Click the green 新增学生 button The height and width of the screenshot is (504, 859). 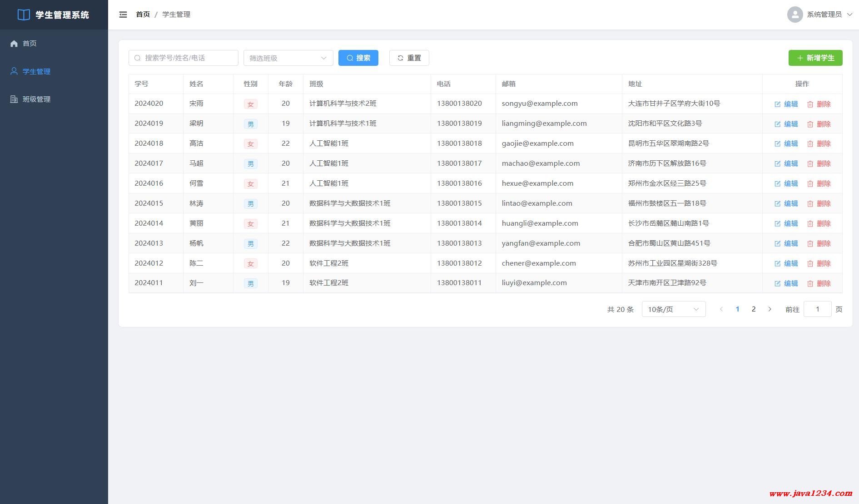coord(815,58)
